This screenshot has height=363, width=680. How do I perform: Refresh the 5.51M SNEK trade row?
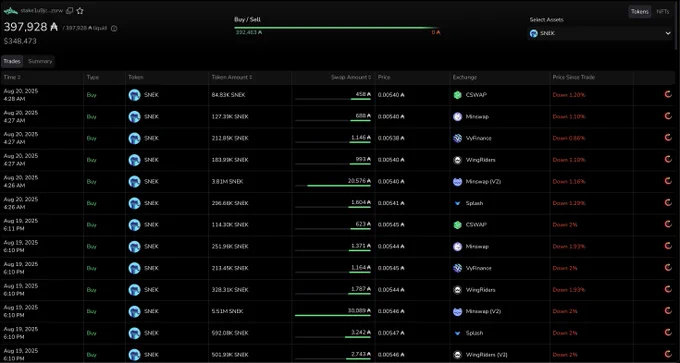[x=668, y=311]
